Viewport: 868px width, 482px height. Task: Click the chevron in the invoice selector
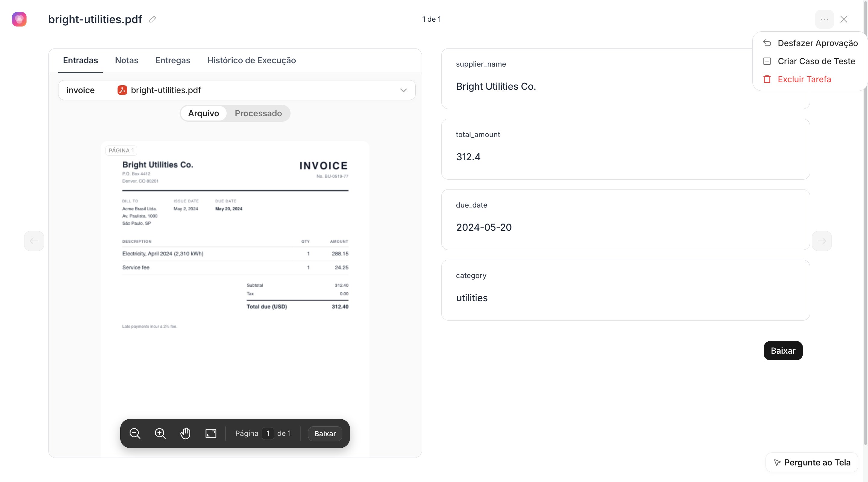[x=403, y=90]
